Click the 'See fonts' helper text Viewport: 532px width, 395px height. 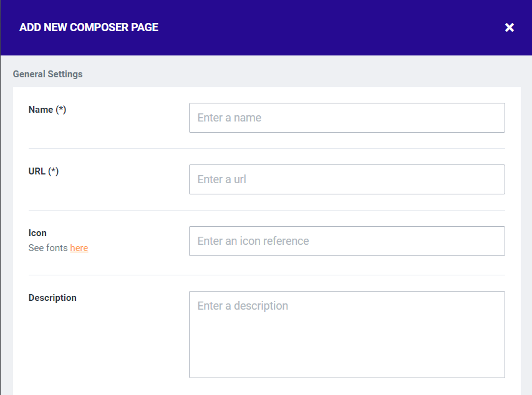click(x=48, y=248)
